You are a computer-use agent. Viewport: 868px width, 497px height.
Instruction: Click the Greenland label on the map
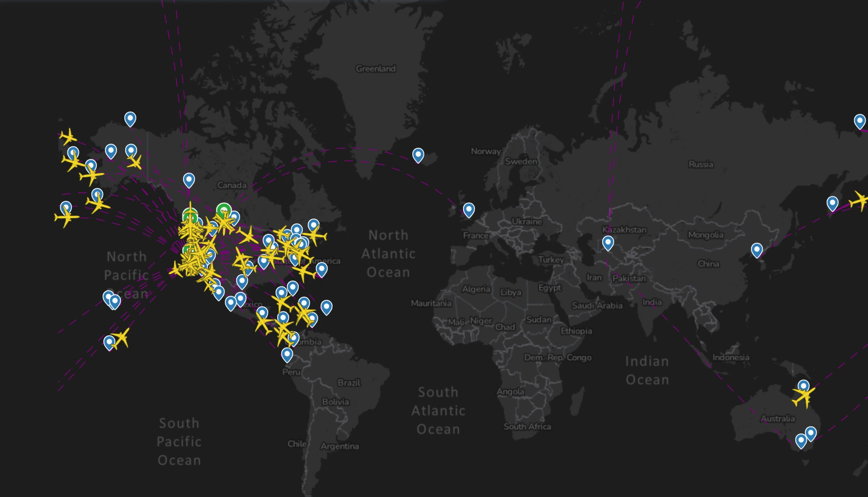(375, 69)
